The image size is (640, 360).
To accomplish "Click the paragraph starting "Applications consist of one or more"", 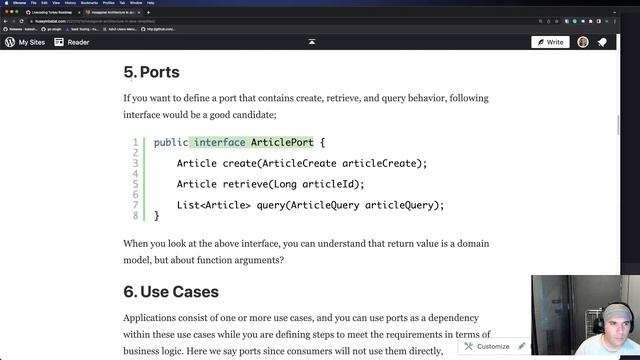I will pos(307,334).
